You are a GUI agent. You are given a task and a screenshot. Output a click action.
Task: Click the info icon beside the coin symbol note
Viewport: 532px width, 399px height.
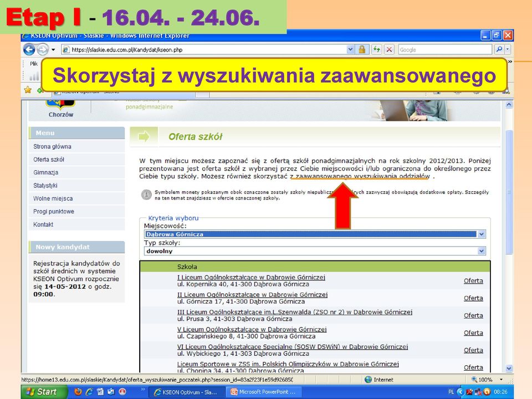[x=146, y=195]
